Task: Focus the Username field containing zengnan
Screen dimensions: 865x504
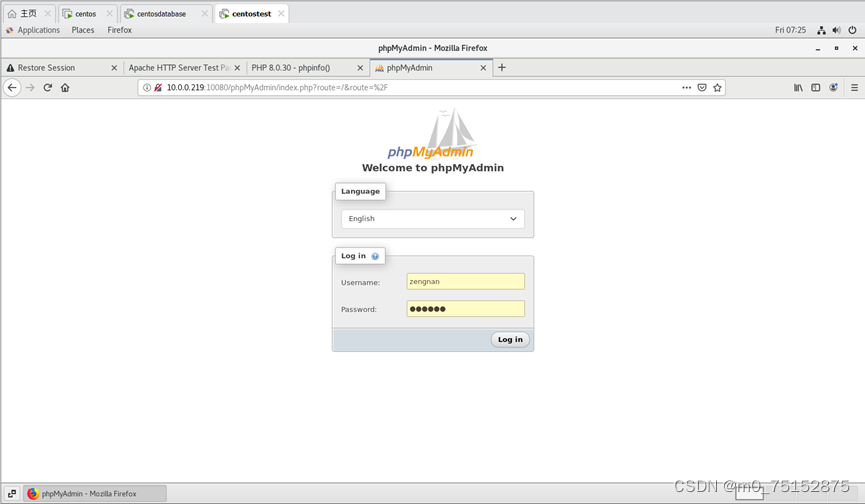Action: pos(466,281)
